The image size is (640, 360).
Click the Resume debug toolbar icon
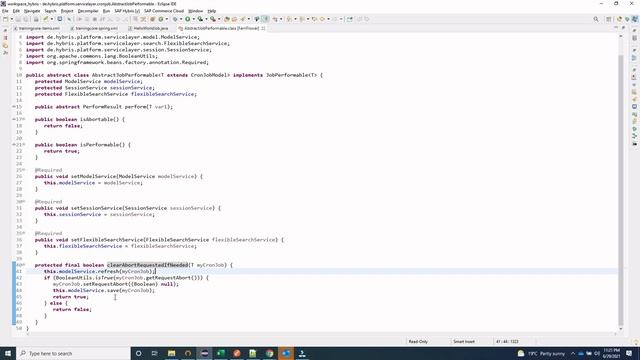(x=80, y=19)
